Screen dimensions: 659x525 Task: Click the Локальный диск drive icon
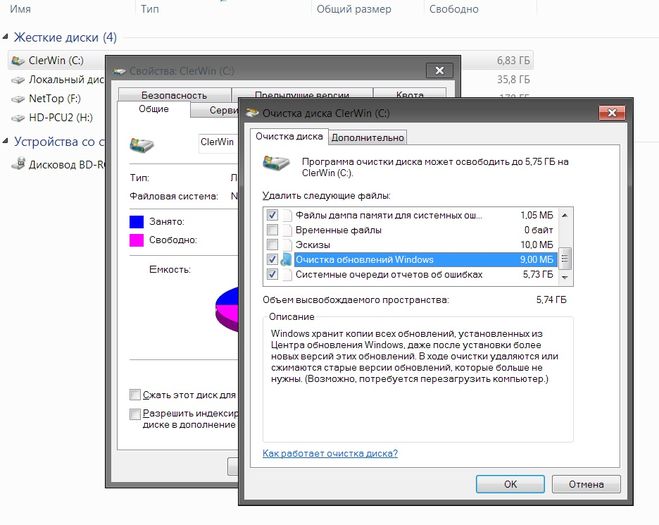click(x=18, y=80)
